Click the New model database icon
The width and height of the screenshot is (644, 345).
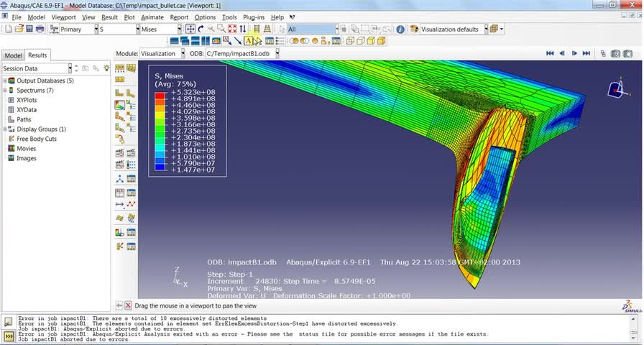[x=8, y=29]
